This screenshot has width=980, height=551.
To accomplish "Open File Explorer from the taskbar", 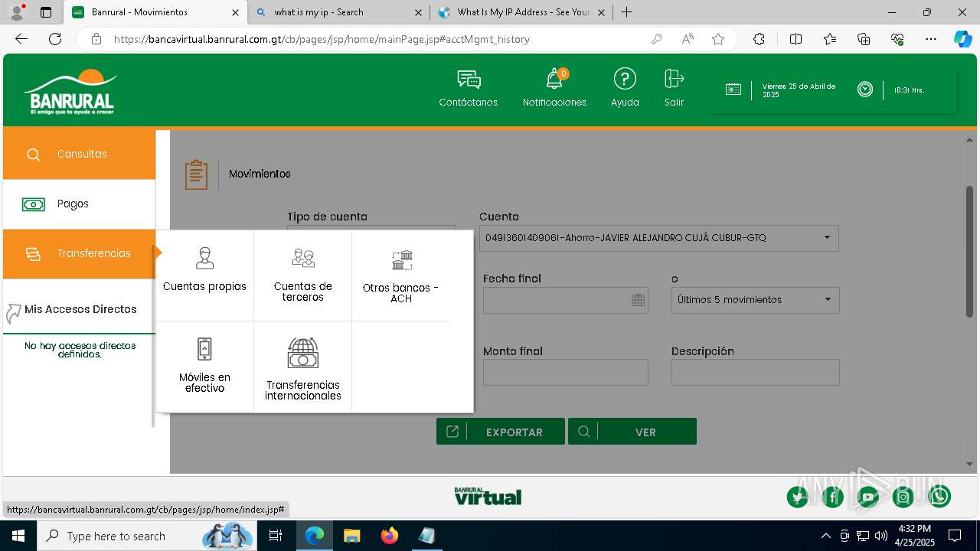I will [x=351, y=536].
